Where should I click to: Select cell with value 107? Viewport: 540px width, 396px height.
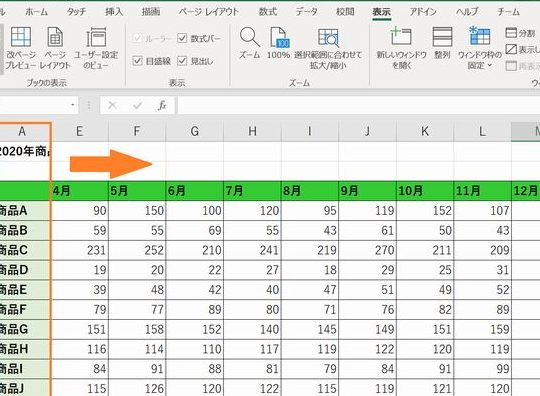pos(482,210)
